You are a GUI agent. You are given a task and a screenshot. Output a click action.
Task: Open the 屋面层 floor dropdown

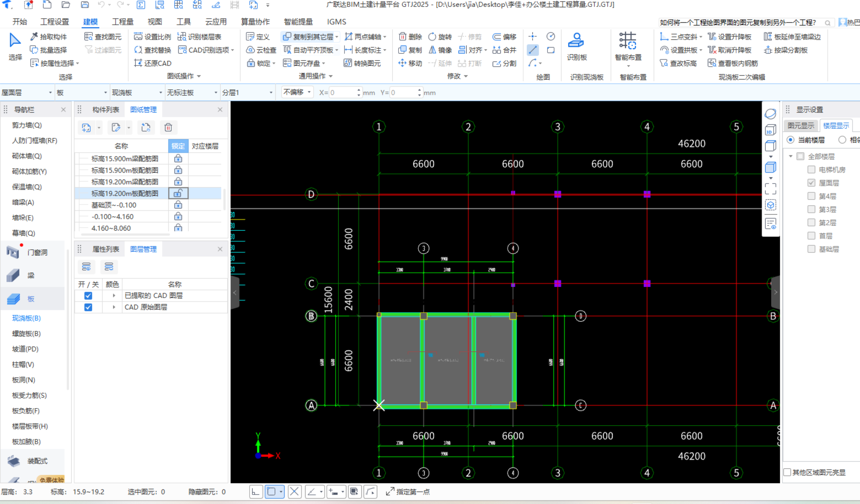click(x=27, y=93)
